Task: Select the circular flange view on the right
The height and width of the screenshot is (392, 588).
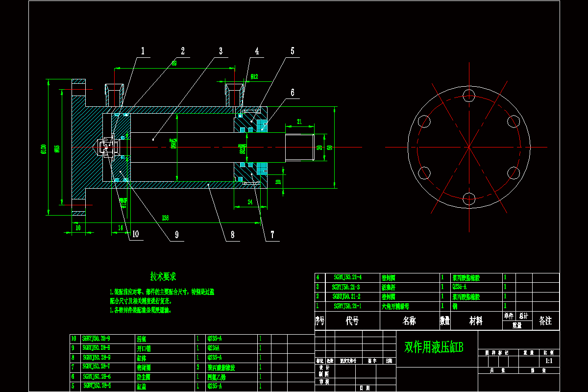Action: [468, 147]
